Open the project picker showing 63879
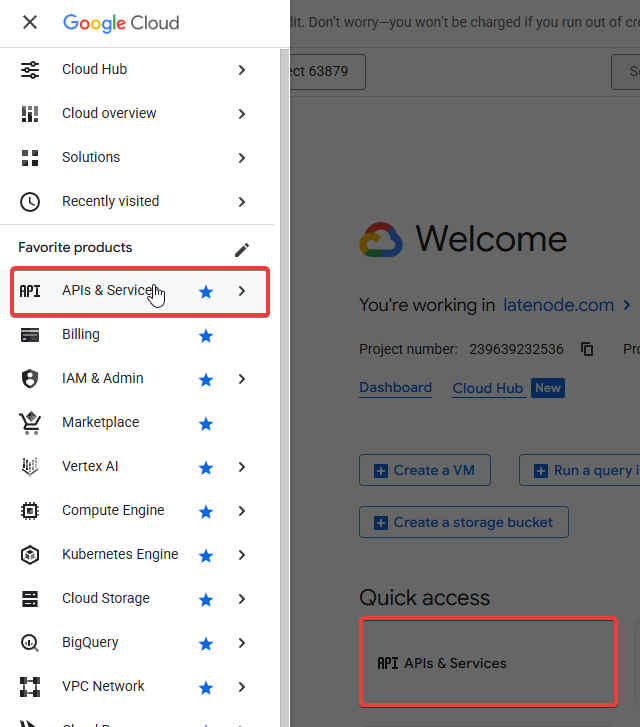 coord(328,71)
